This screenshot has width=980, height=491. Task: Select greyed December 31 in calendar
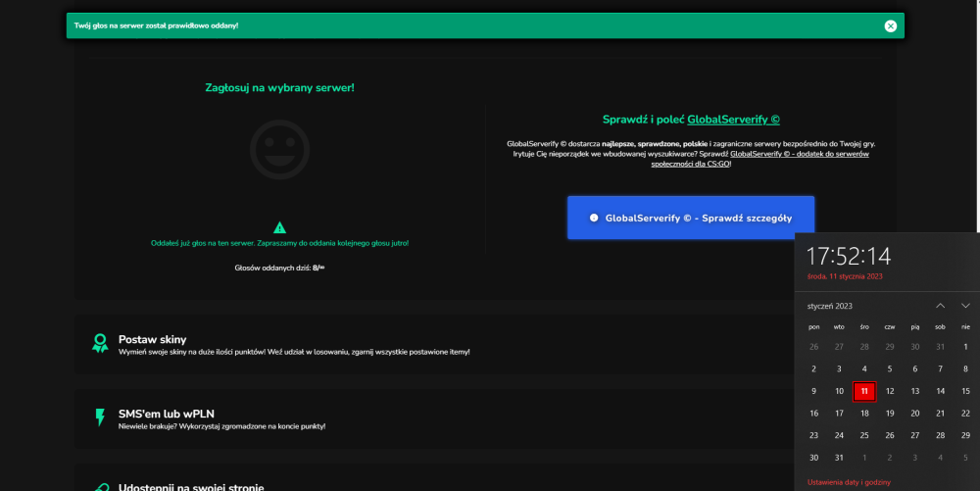tap(940, 347)
